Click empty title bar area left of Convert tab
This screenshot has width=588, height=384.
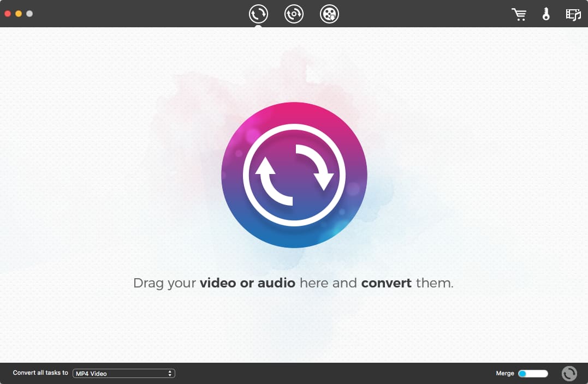(136, 14)
